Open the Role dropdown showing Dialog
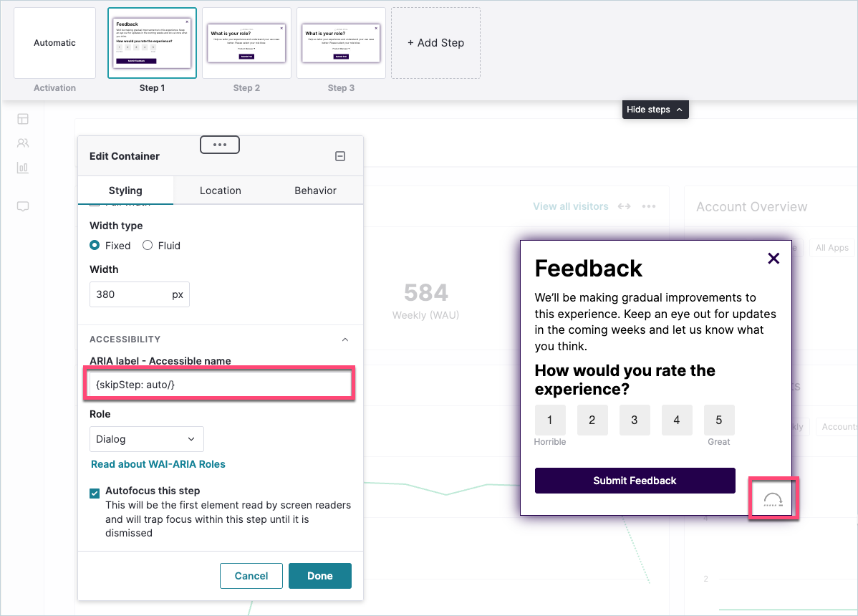Screen dimensions: 858x616 click(147, 439)
